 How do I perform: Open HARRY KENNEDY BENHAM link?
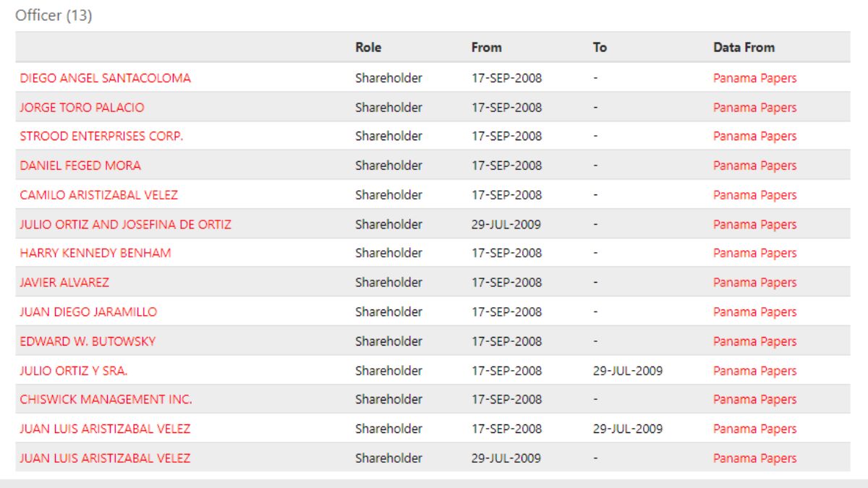point(95,253)
